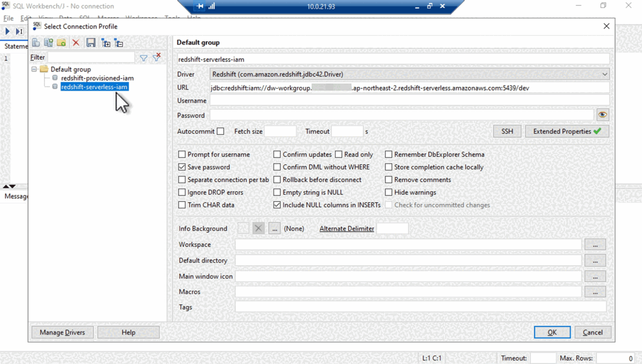Apply the profile filter funnel icon
Viewport: 642px width, 364px height.
click(143, 58)
